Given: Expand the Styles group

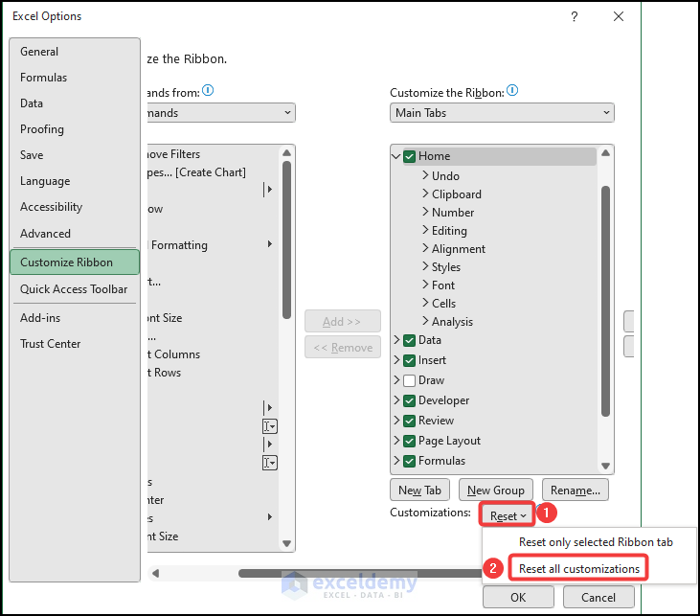Looking at the screenshot, I should coord(425,266).
